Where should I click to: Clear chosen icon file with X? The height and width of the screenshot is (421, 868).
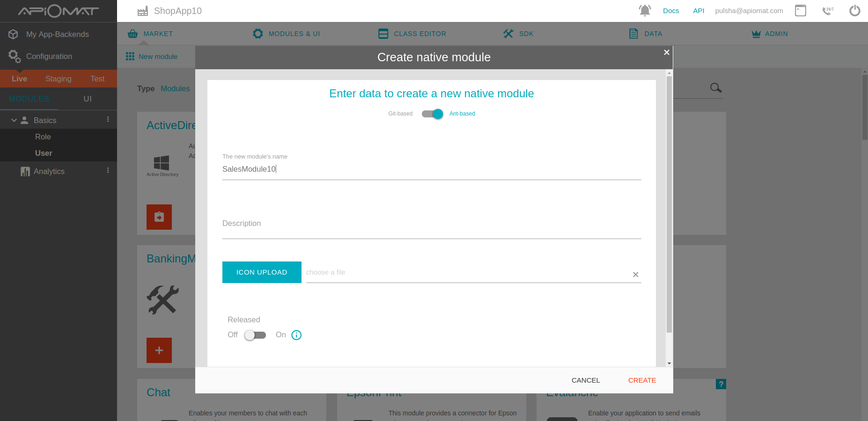[635, 275]
